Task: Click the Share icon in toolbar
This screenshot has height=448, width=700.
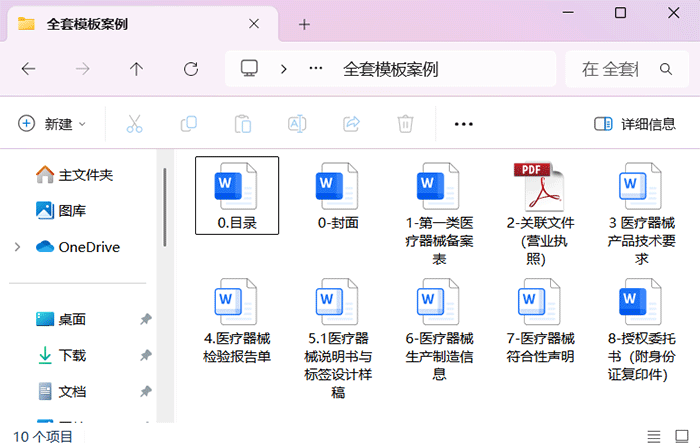Action: click(x=351, y=124)
